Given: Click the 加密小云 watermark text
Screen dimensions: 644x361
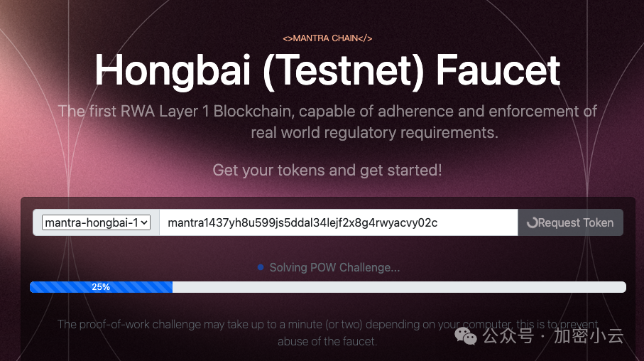Looking at the screenshot, I should click(589, 336).
